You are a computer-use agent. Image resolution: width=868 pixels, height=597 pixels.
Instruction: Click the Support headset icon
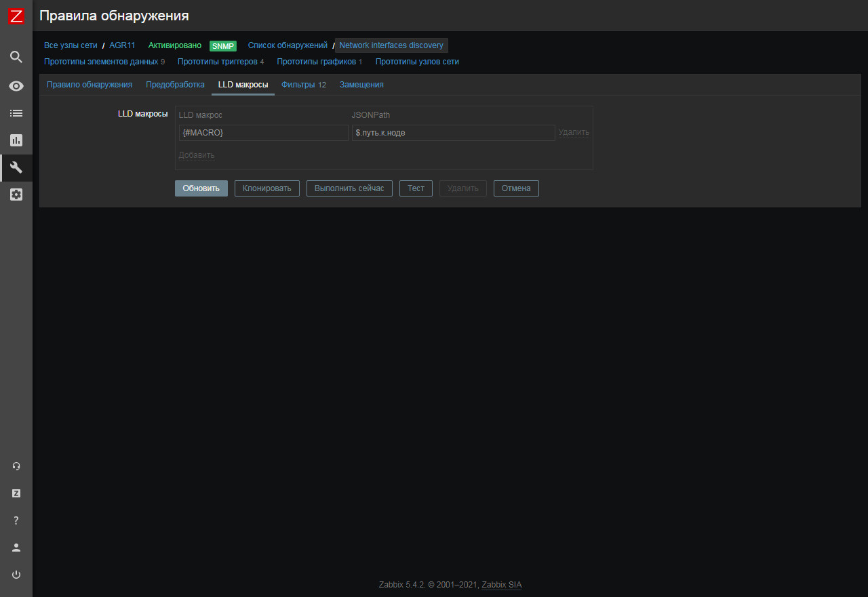coord(16,466)
